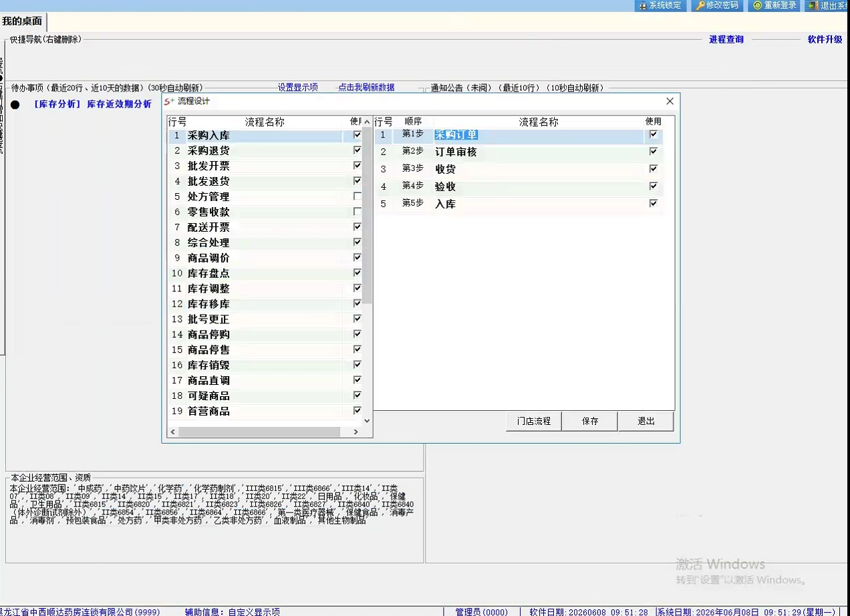
Task: Click the process list scroll-up arrow
Action: click(x=366, y=122)
